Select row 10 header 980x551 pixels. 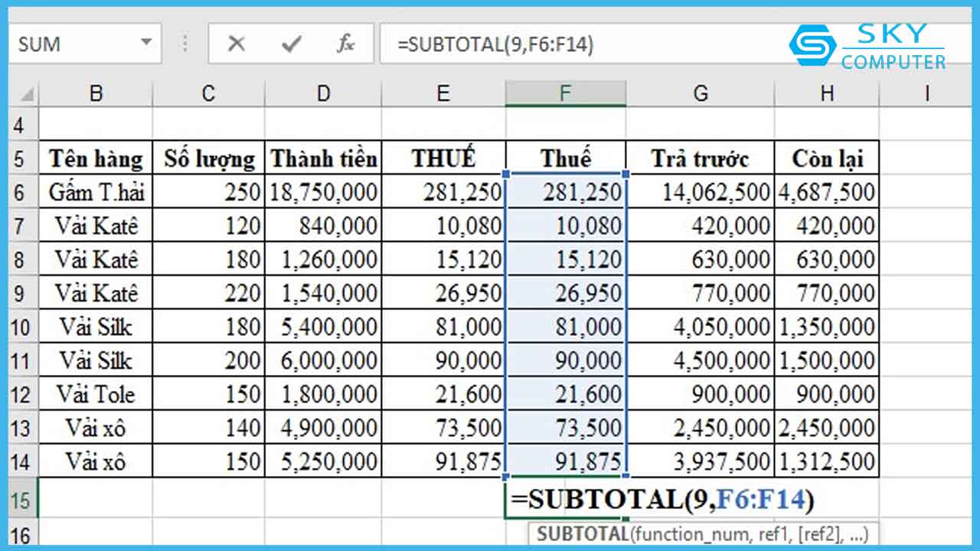pos(23,327)
